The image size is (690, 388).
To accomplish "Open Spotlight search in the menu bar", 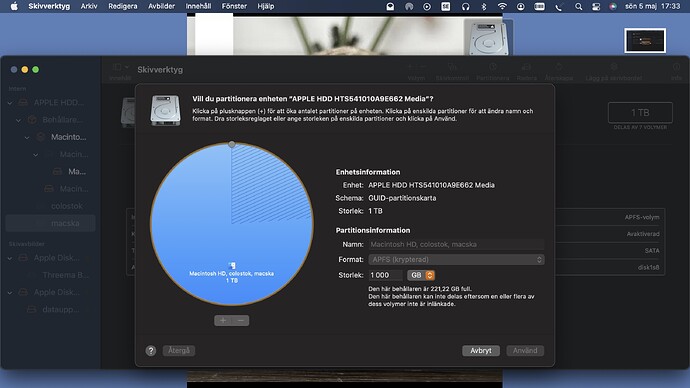I will [579, 7].
